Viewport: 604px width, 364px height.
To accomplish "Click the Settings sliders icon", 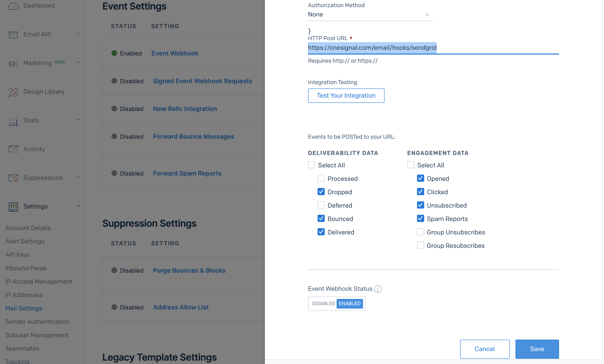I will tap(13, 207).
